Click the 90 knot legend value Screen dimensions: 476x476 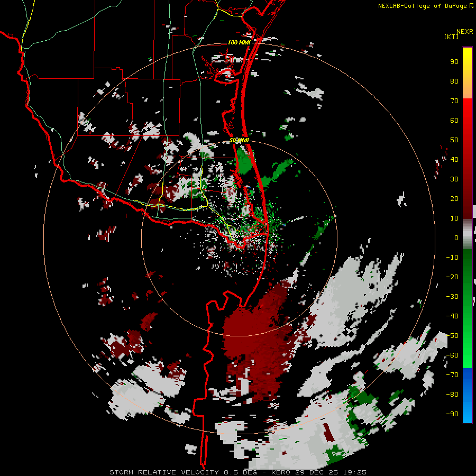click(454, 62)
